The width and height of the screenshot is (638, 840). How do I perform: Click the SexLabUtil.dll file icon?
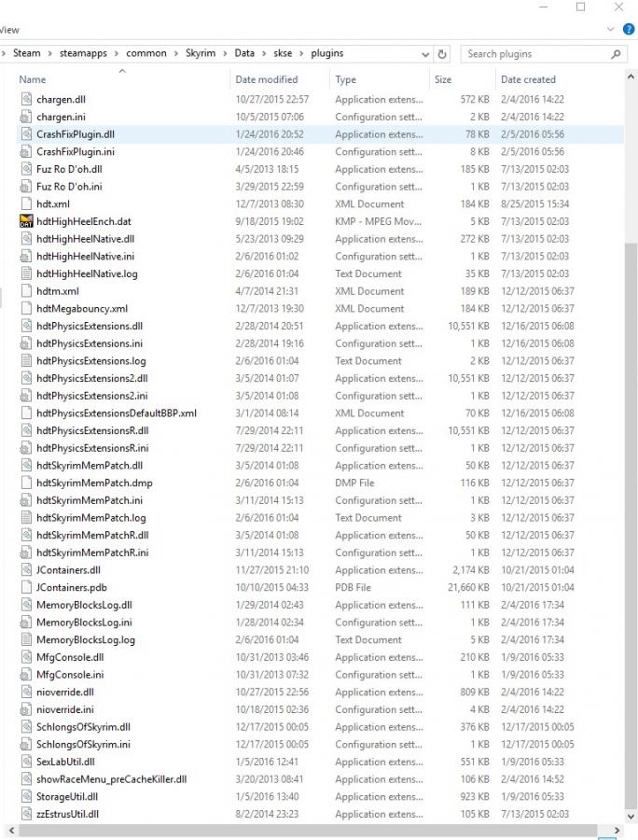click(26, 762)
